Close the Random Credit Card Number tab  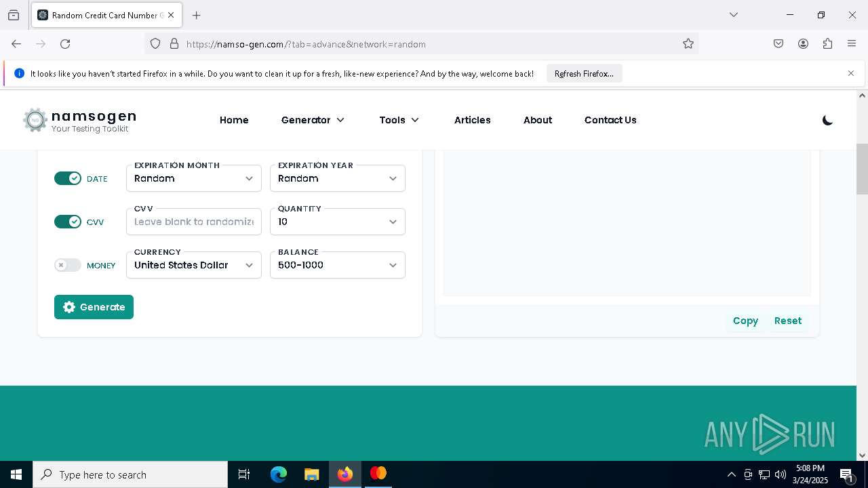click(171, 15)
